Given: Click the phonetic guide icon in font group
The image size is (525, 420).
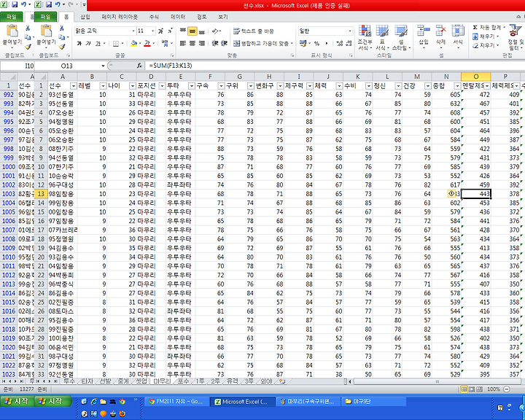Looking at the screenshot, I should [x=165, y=43].
